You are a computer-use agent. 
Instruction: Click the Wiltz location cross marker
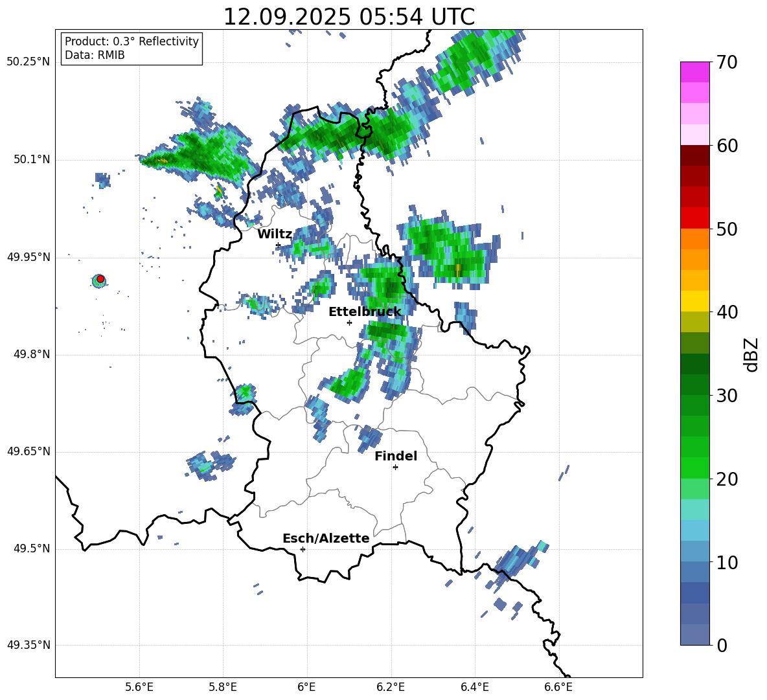point(278,245)
